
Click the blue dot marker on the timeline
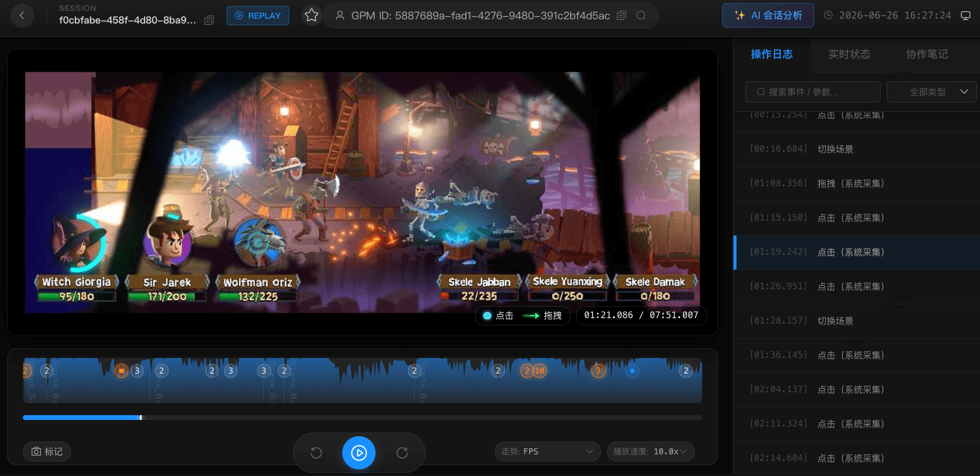(x=632, y=371)
